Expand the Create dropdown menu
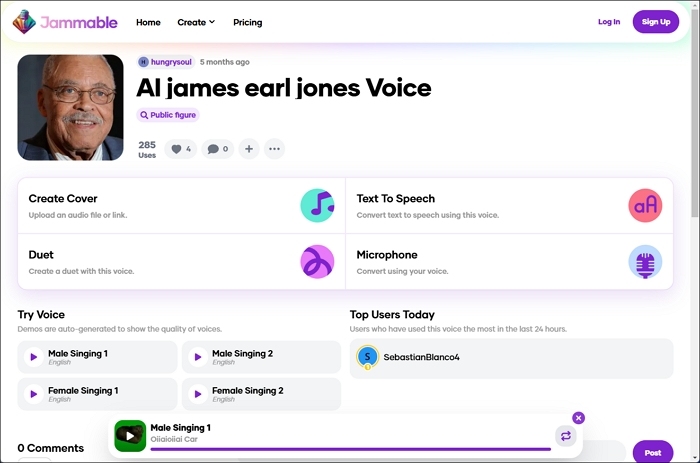700x463 pixels. [x=196, y=22]
